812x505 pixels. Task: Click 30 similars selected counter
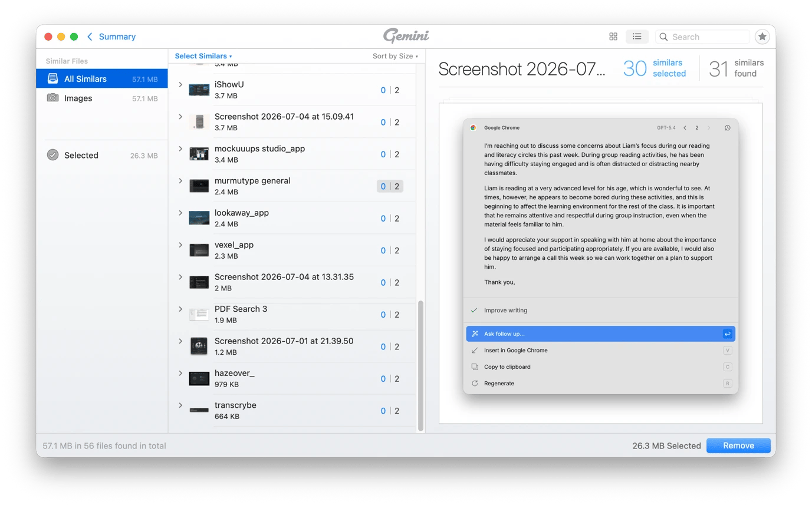pyautogui.click(x=655, y=68)
